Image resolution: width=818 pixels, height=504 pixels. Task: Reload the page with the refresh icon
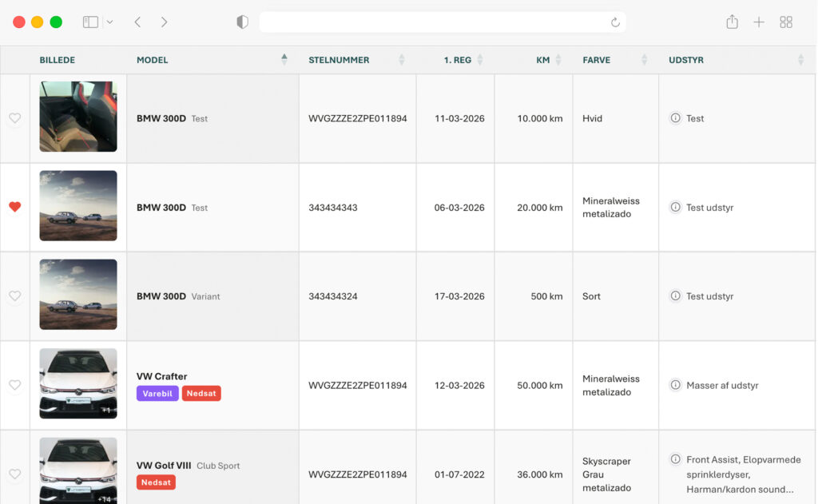(615, 22)
